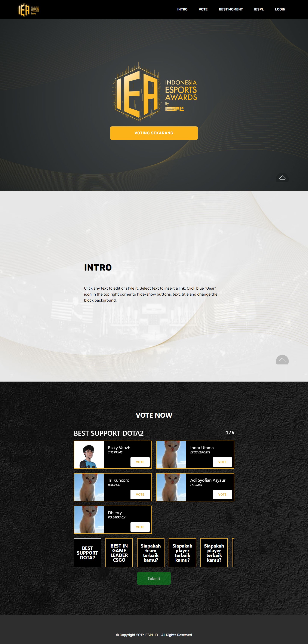Click the copyright 2019 IESPL.ID footer text
The image size is (308, 644).
pyautogui.click(x=154, y=635)
